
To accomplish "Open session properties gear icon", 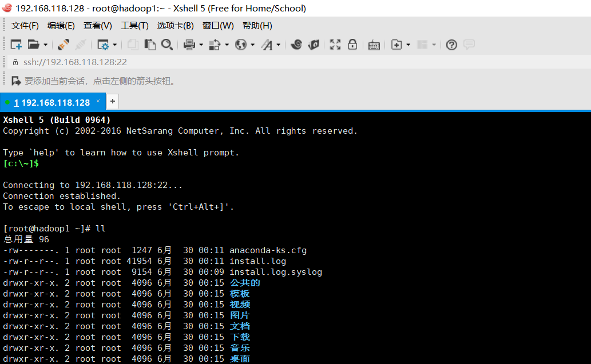I will click(x=103, y=45).
